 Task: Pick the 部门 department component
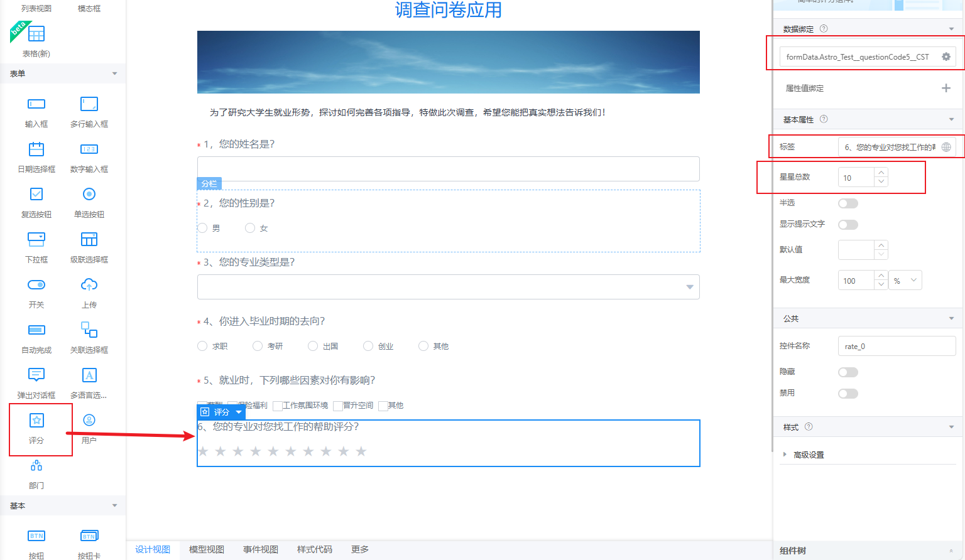36,466
